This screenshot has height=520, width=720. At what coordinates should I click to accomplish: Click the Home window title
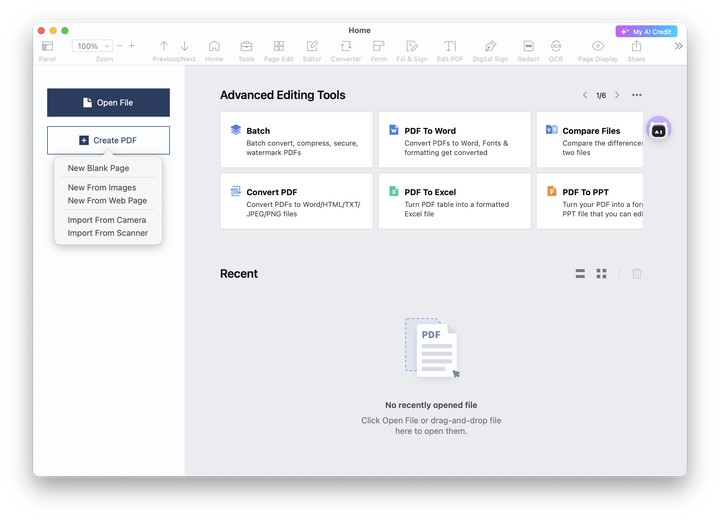click(360, 30)
